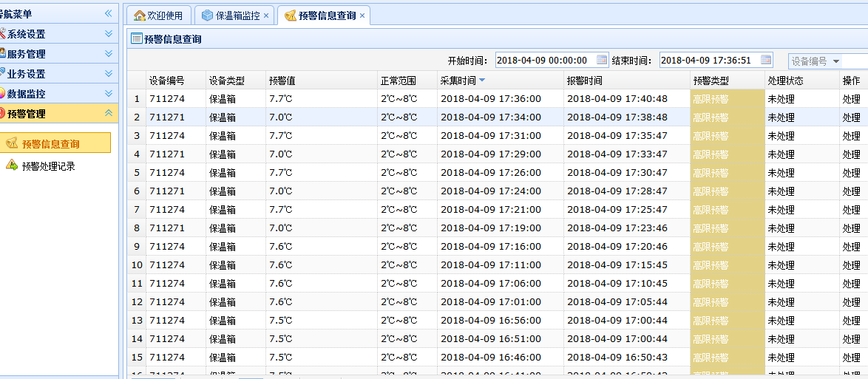This screenshot has width=868, height=379.
Task: Expand the 业务设置 accordion section
Action: [x=109, y=74]
